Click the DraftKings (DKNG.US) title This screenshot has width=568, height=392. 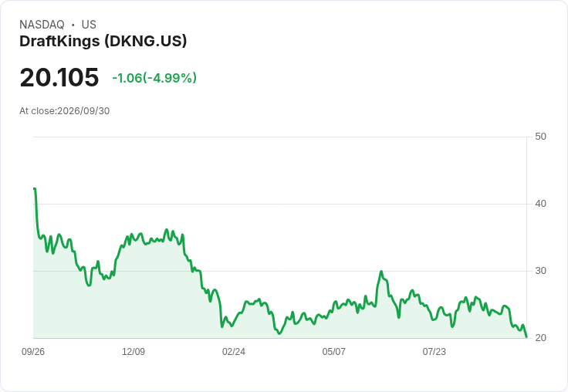click(103, 42)
